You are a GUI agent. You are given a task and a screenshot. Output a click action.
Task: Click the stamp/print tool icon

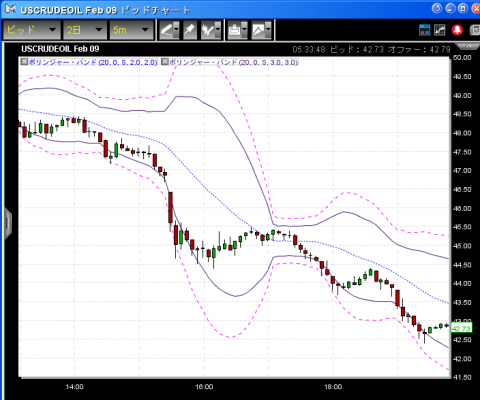(235, 30)
